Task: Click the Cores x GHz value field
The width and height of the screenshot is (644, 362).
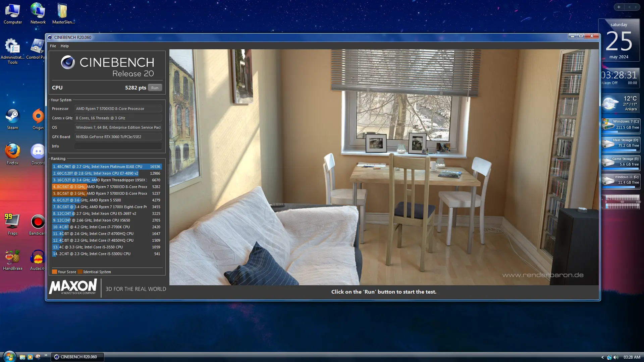Action: click(x=118, y=118)
